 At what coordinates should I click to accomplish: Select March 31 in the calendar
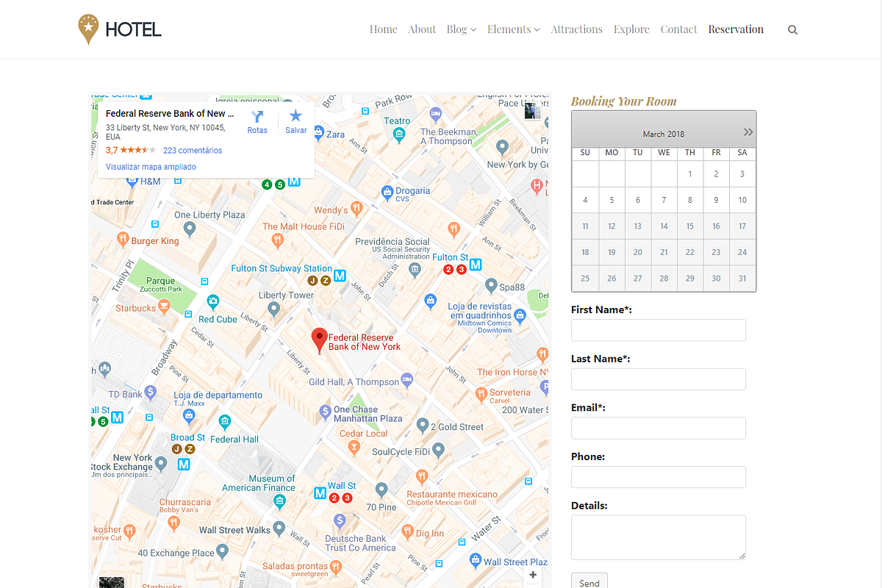pos(742,279)
